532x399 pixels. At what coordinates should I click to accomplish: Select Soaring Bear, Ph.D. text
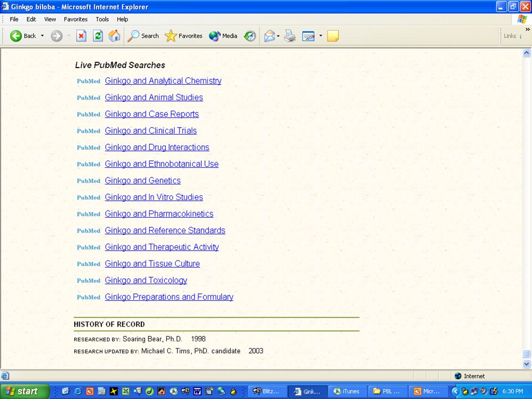point(152,339)
